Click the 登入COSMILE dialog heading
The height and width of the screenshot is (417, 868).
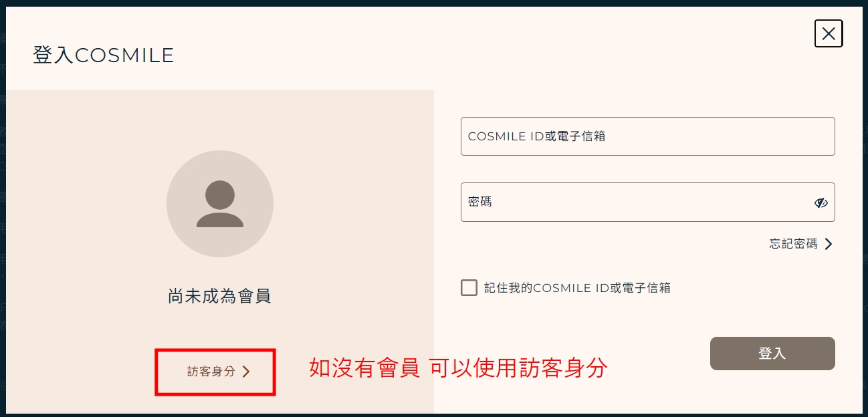click(x=104, y=55)
